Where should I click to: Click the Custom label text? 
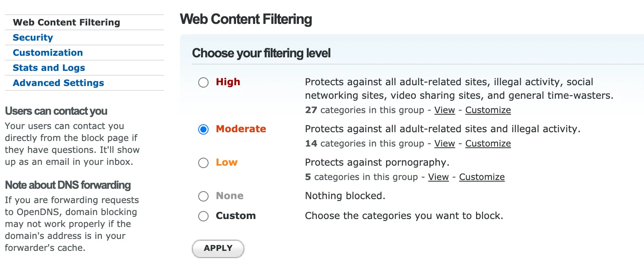[235, 216]
